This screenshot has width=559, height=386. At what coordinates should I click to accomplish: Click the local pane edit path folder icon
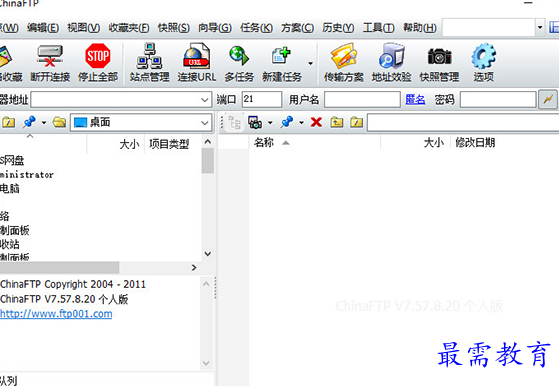[x=9, y=122]
